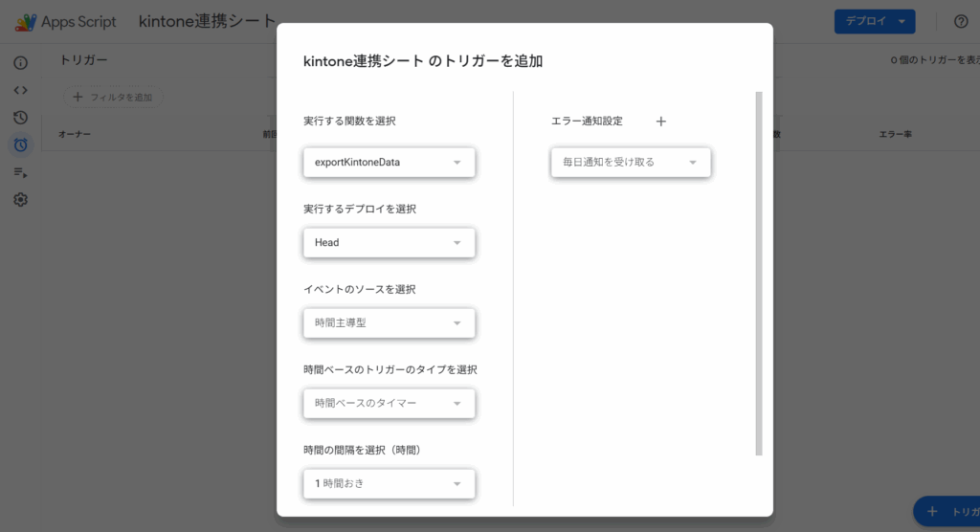Open the help question mark icon
The width and height of the screenshot is (980, 532).
(x=961, y=21)
